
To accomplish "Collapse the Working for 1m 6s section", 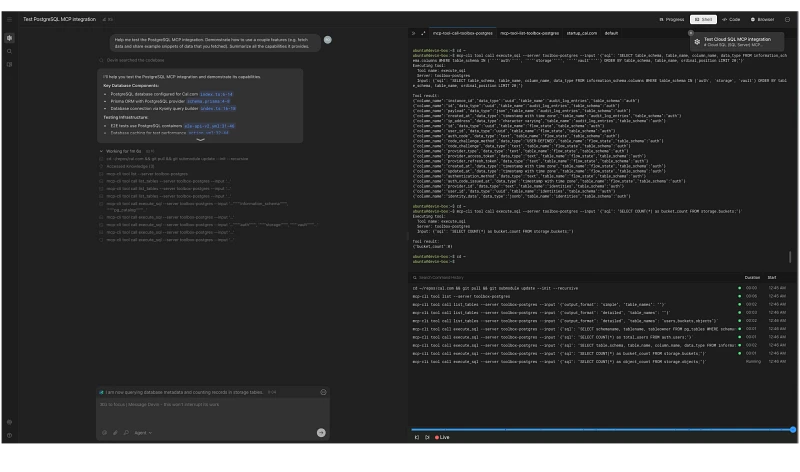I will [x=122, y=152].
